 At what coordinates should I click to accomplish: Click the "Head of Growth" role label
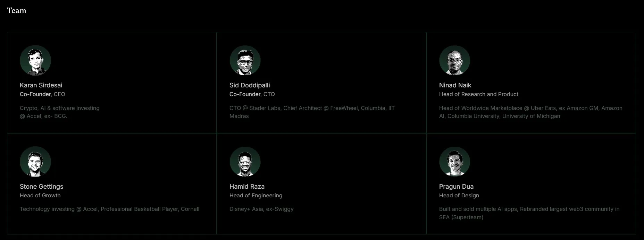(40, 196)
